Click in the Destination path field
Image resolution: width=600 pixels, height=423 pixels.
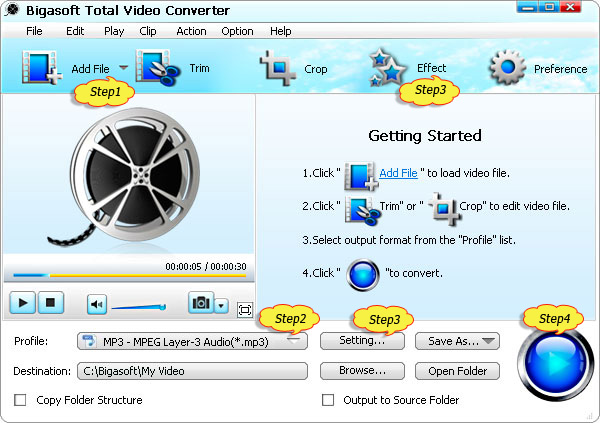point(192,371)
